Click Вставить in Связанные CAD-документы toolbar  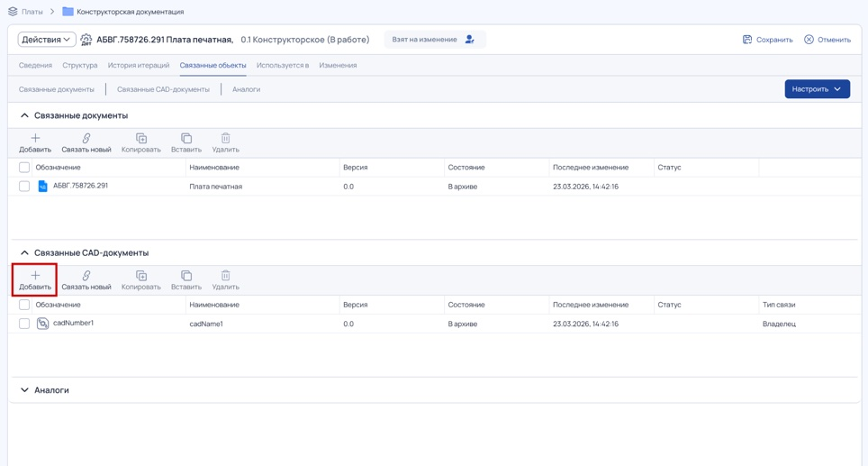click(186, 280)
